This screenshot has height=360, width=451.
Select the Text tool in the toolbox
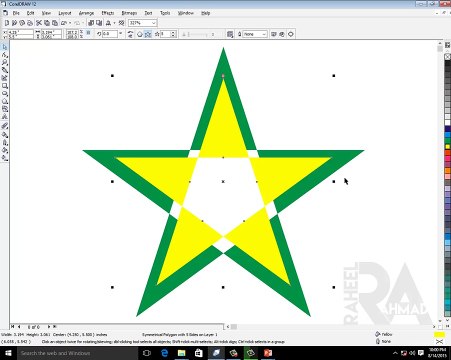pos(5,117)
